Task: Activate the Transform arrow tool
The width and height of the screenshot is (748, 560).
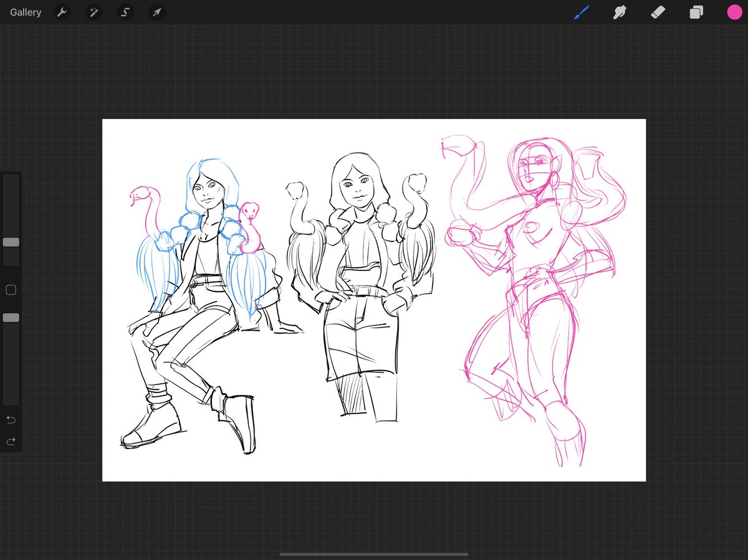Action: coord(157,12)
